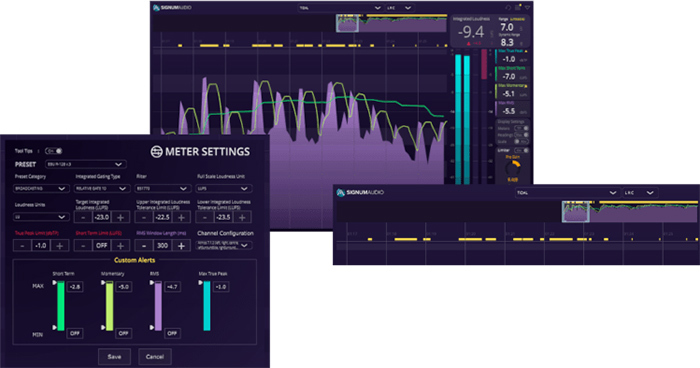This screenshot has height=368, width=700.
Task: Decrease RMS Window Length with minus
Action: tap(144, 246)
